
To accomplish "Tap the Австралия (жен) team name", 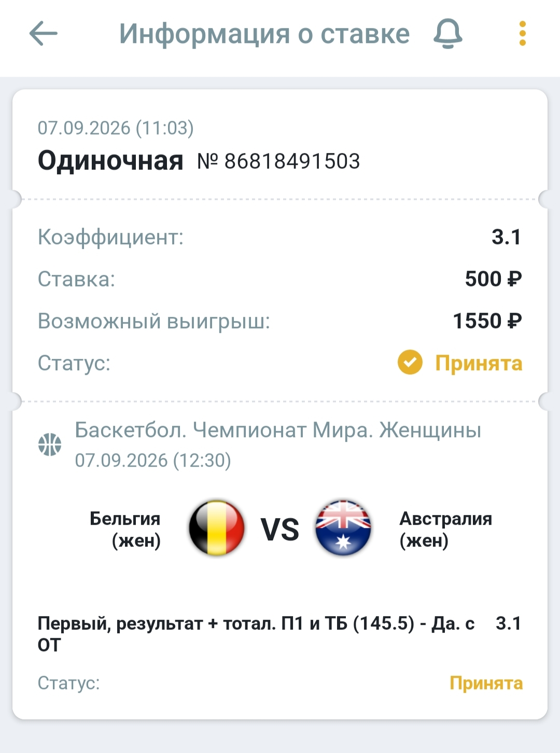I will point(445,529).
